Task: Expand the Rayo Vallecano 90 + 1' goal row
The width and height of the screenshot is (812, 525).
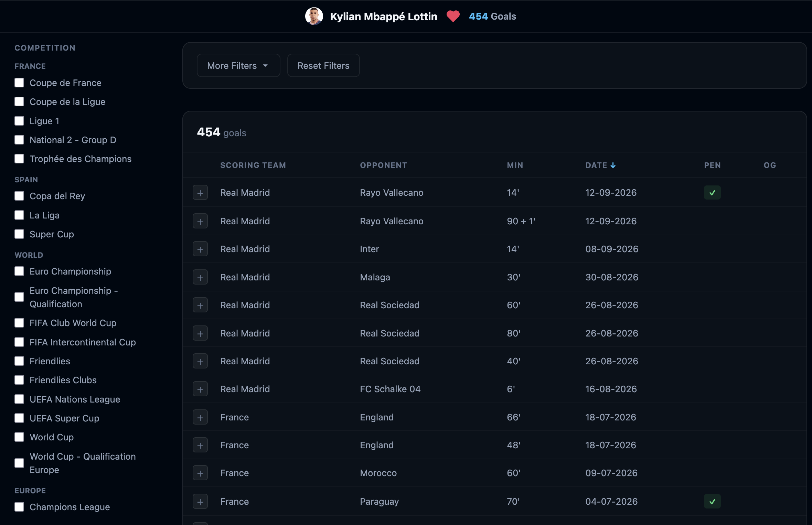Action: pyautogui.click(x=200, y=221)
